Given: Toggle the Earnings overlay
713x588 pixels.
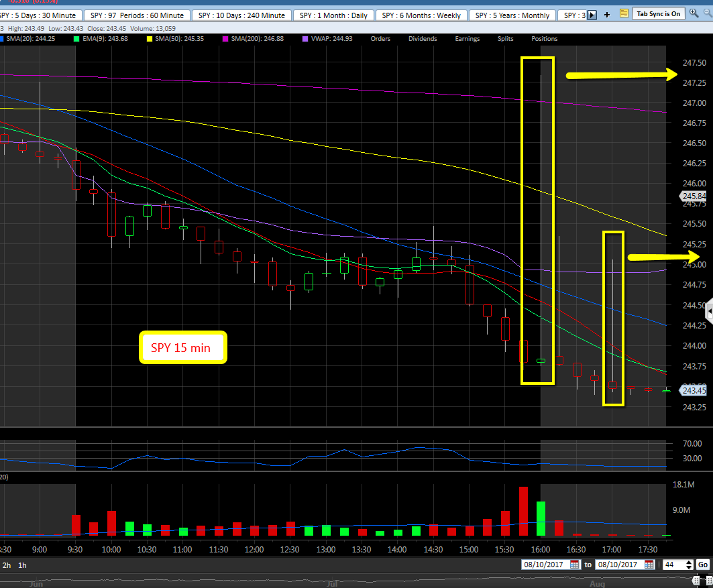Looking at the screenshot, I should tap(468, 39).
